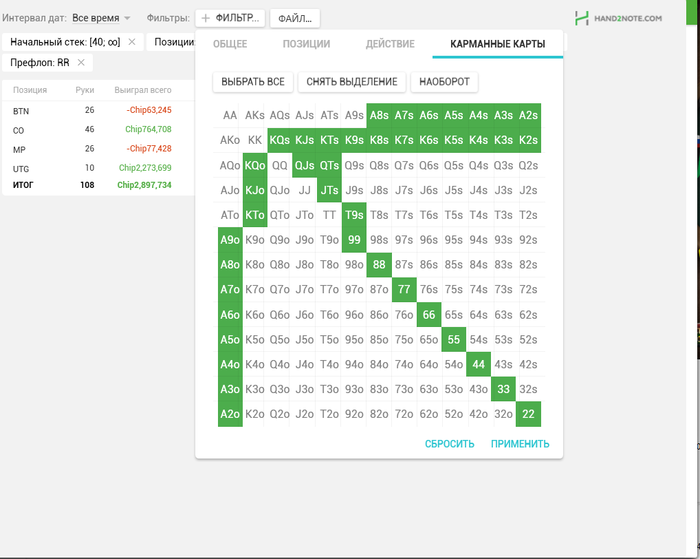Deselect the T9s hand cell
This screenshot has height=559, width=700.
pyautogui.click(x=354, y=215)
